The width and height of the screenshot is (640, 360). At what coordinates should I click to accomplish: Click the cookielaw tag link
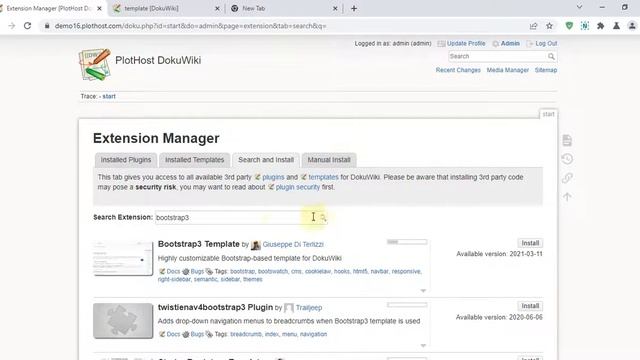318,271
